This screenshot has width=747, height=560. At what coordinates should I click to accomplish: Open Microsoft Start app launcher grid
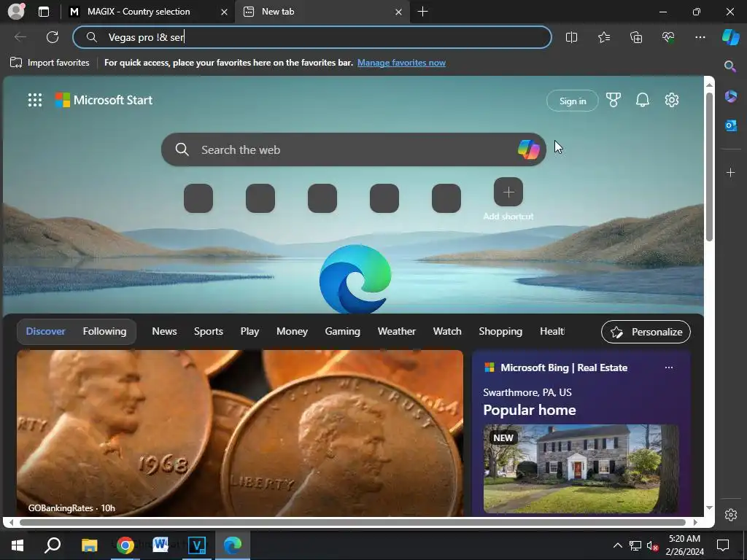pyautogui.click(x=35, y=100)
